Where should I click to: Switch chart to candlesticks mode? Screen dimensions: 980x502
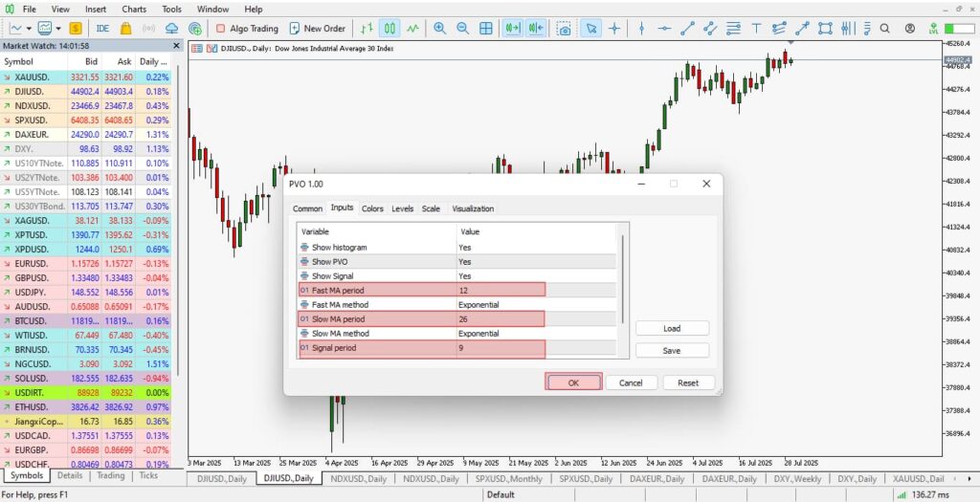[390, 28]
